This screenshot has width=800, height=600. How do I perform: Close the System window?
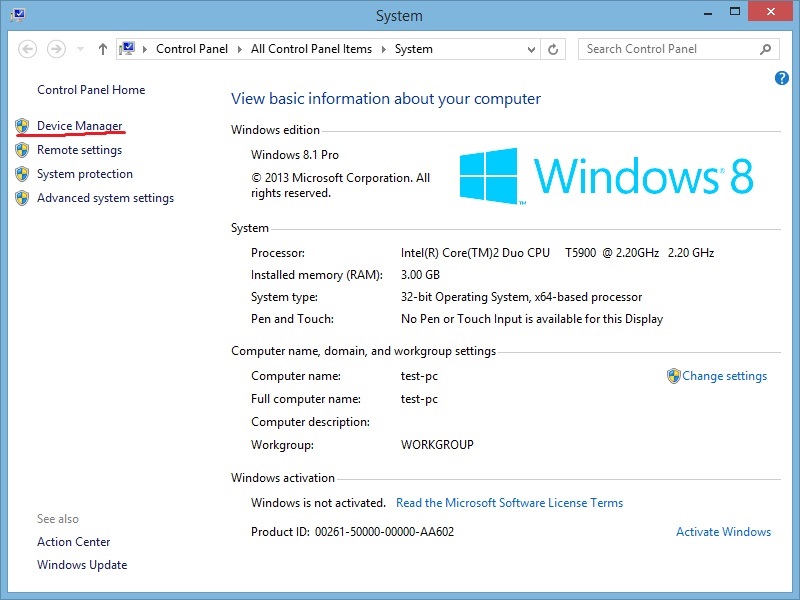[x=771, y=11]
